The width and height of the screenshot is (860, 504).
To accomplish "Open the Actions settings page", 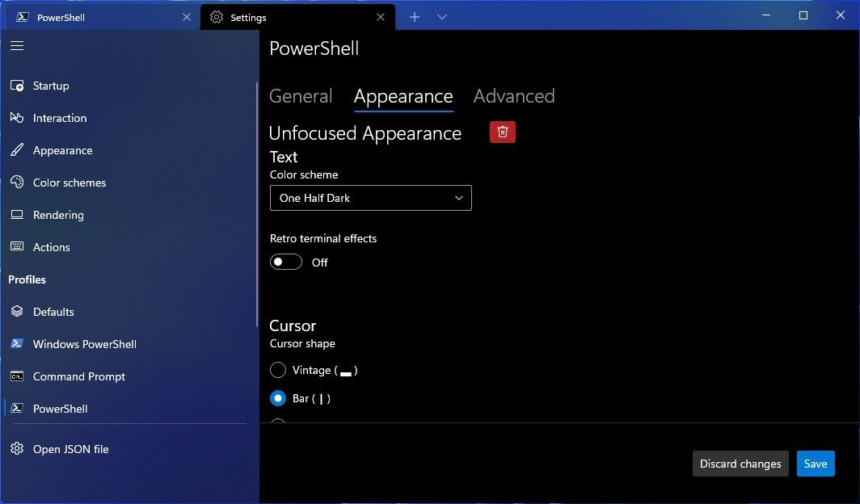I will 52,247.
